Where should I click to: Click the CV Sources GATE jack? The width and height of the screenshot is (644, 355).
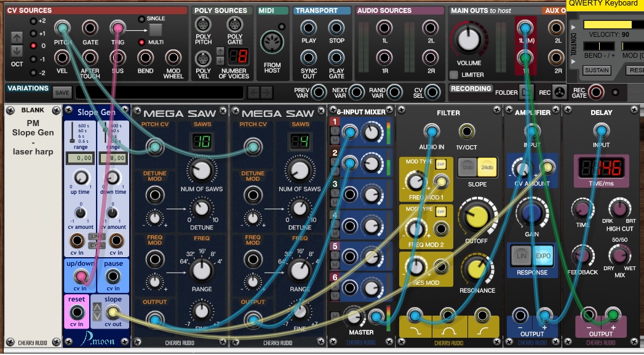coord(90,28)
